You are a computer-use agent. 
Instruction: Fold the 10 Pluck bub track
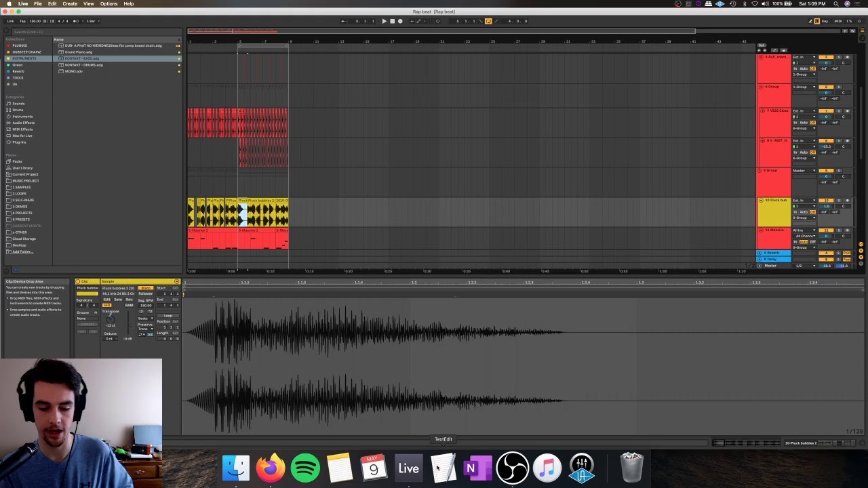761,201
